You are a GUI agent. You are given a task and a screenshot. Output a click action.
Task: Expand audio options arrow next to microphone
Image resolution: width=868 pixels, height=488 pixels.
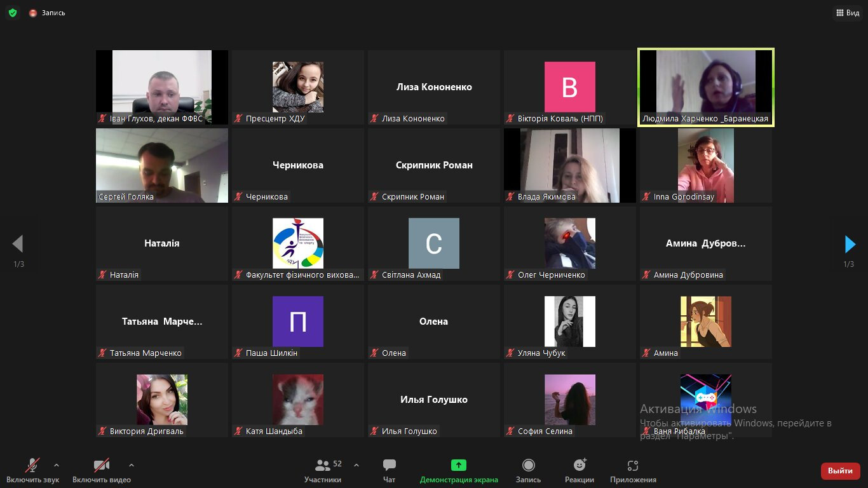(57, 465)
